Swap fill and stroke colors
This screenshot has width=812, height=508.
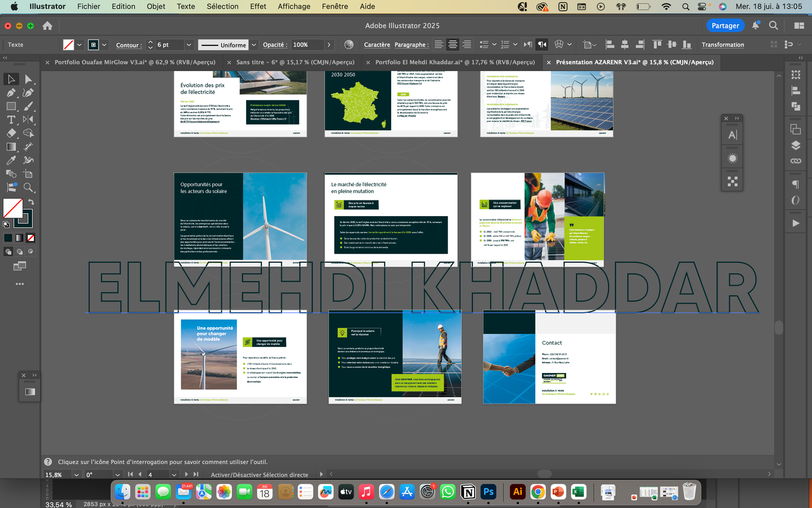[x=31, y=202]
